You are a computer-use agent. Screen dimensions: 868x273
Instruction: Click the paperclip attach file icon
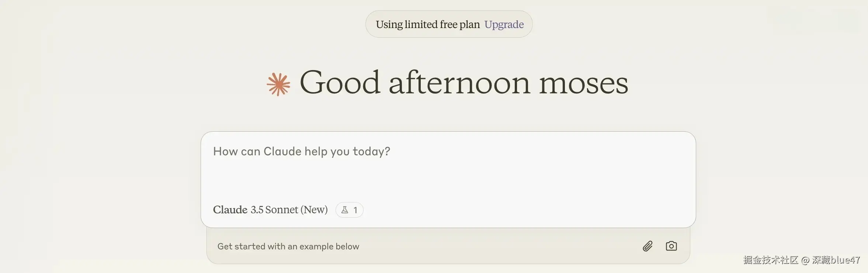[647, 246]
